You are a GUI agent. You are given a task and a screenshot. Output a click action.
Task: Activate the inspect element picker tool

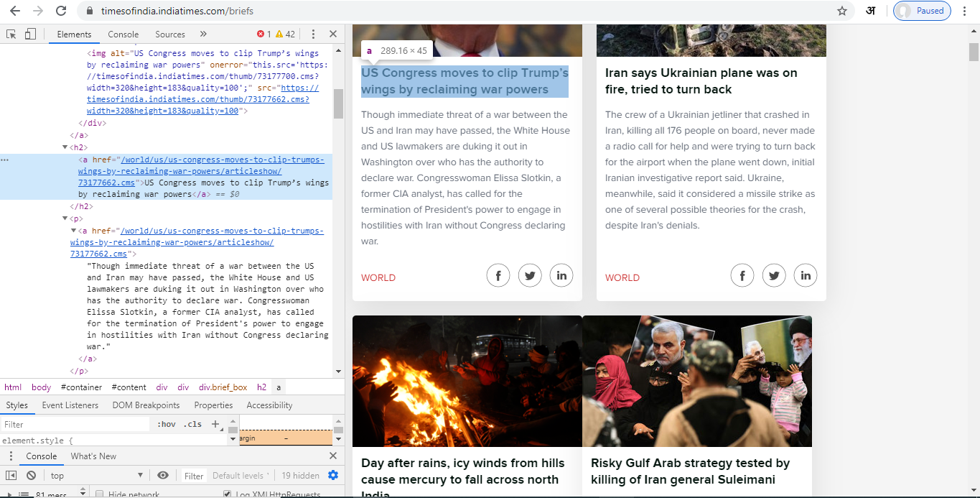coord(11,34)
